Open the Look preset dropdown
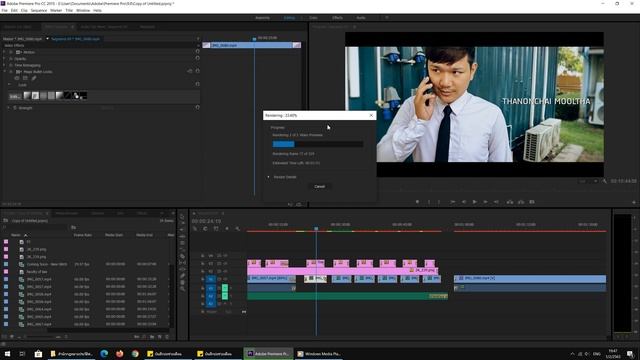640x360 pixels. 15,96
